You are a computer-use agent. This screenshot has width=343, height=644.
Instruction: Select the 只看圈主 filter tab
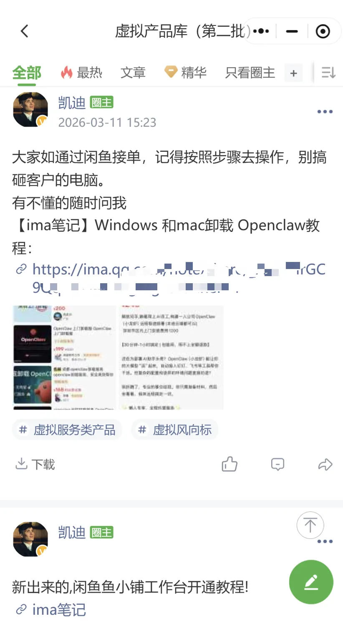[x=250, y=73]
